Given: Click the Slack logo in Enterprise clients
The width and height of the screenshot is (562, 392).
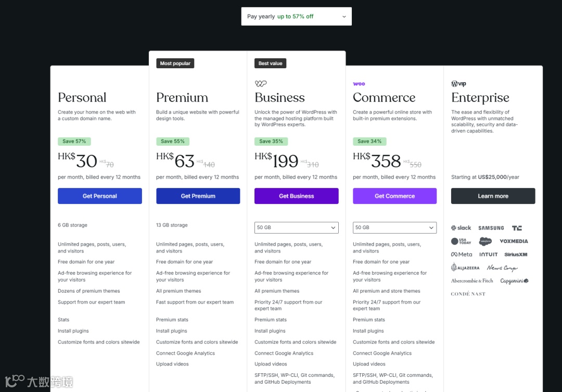Looking at the screenshot, I should (x=461, y=227).
